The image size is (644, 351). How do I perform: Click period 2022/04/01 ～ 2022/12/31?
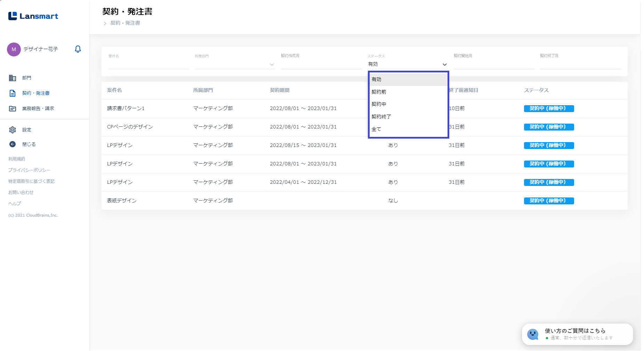point(303,182)
